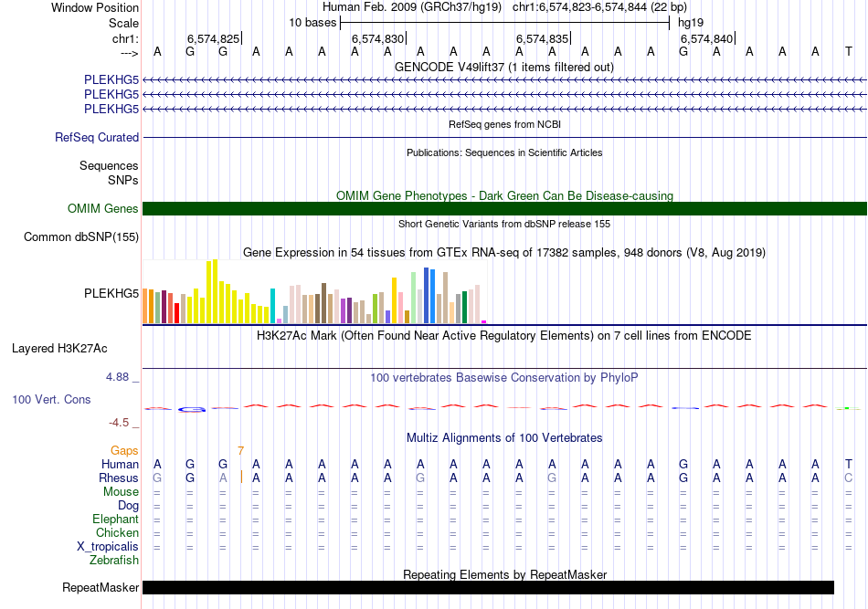Screen dimensions: 868x609
Task: Open the RefSeq Curated track label
Action: (x=97, y=138)
